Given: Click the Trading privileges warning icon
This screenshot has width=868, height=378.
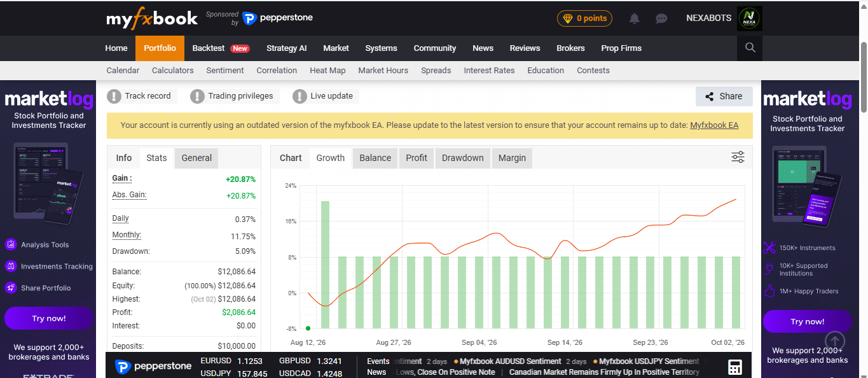Looking at the screenshot, I should coord(197,96).
